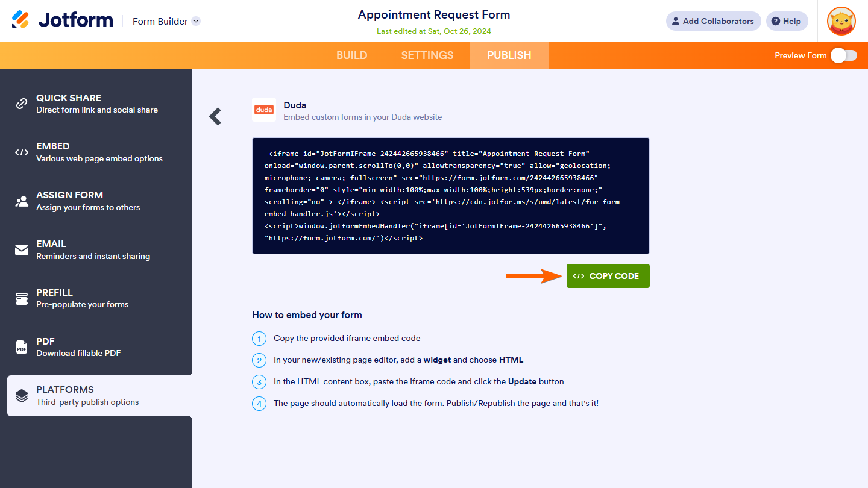
Task: Click the Appointment Request Form title
Action: 434,15
